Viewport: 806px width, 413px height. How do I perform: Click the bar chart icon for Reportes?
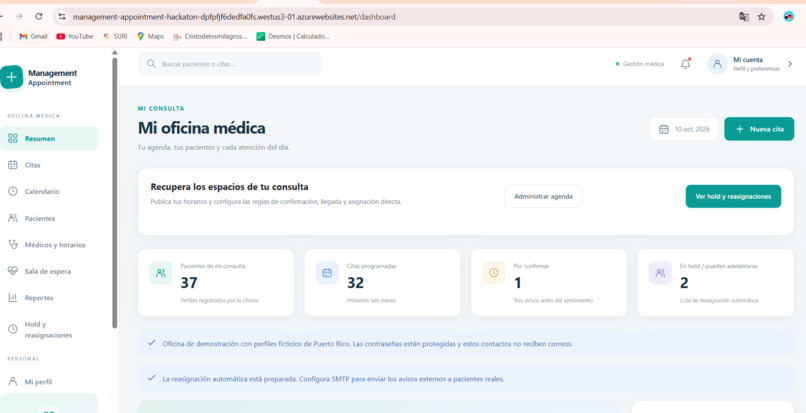click(x=13, y=298)
